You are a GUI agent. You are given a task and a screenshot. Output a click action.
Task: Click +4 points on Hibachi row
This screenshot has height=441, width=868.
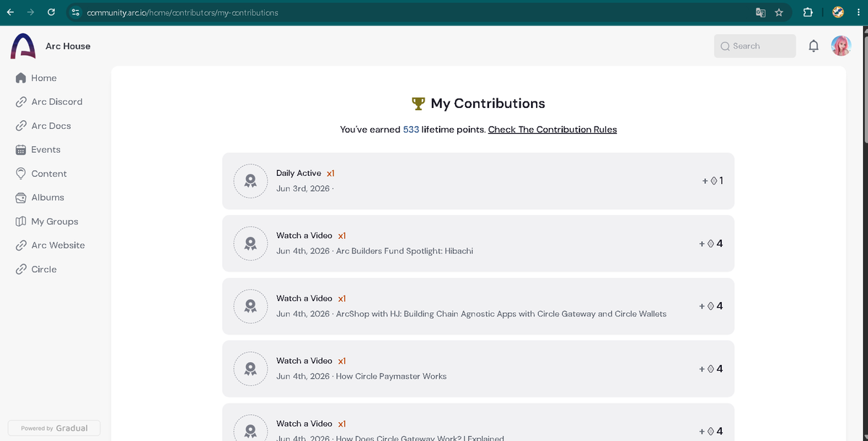pyautogui.click(x=711, y=243)
